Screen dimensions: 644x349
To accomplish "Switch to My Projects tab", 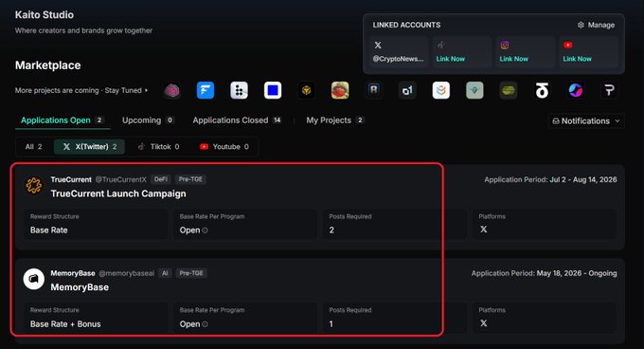I will pos(335,120).
